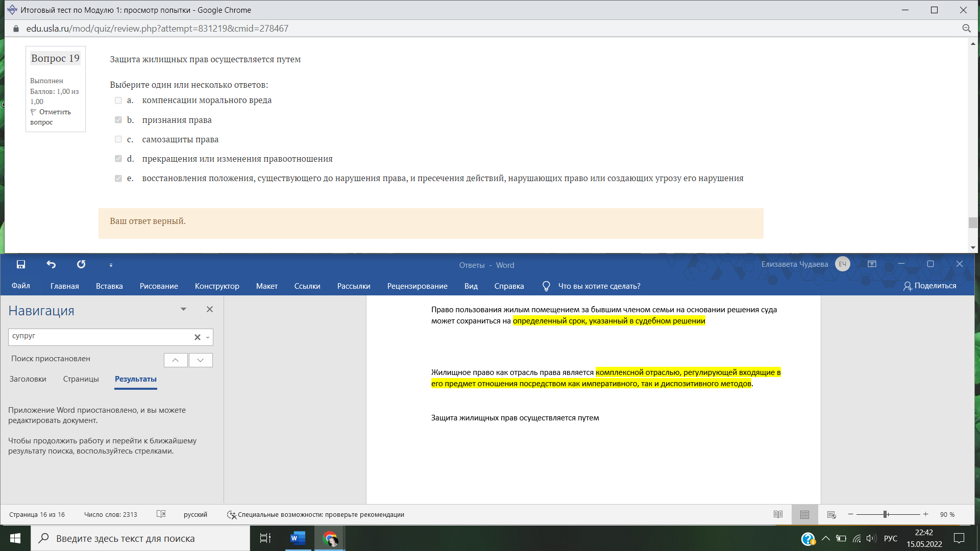This screenshot has width=980, height=551.
Task: Redo the action in Word's quick access toolbar
Action: click(x=81, y=264)
